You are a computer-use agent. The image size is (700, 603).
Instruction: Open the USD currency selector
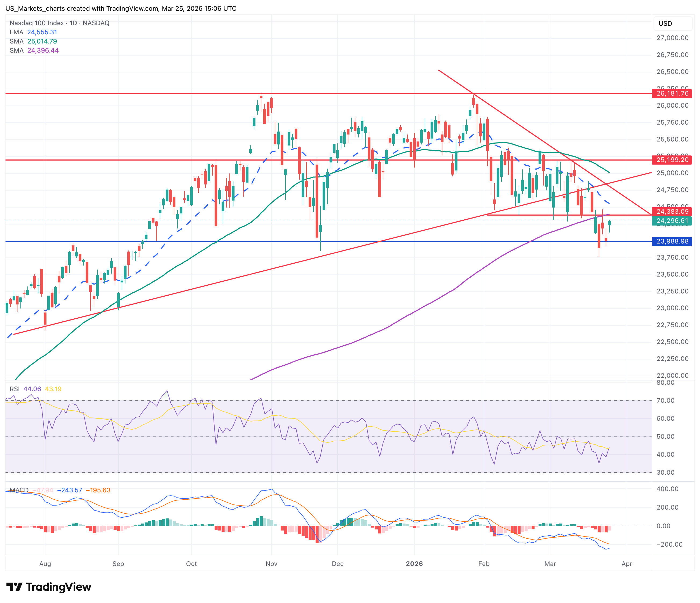(x=665, y=24)
